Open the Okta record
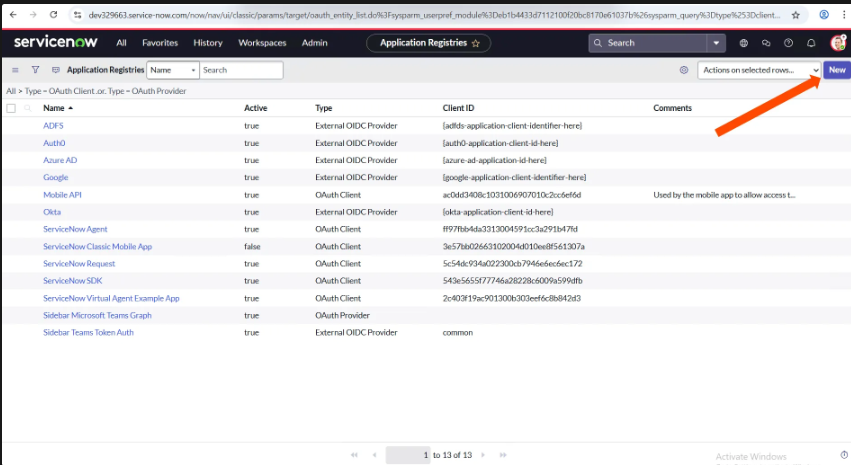 (x=52, y=212)
